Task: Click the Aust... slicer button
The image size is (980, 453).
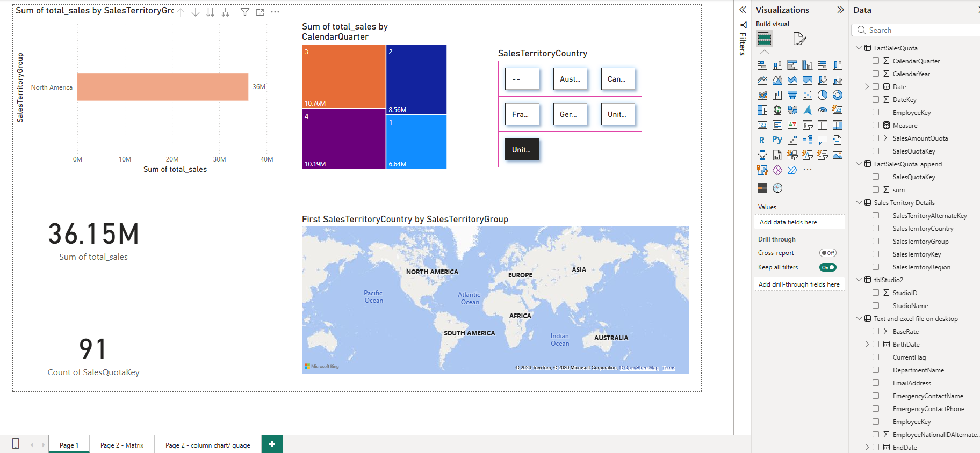Action: (570, 79)
